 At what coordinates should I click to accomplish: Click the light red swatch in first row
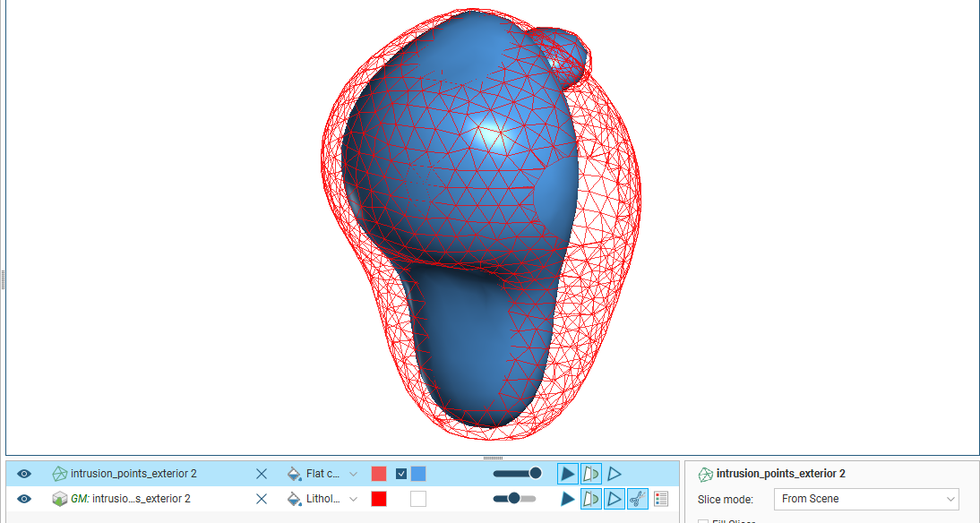(x=379, y=474)
